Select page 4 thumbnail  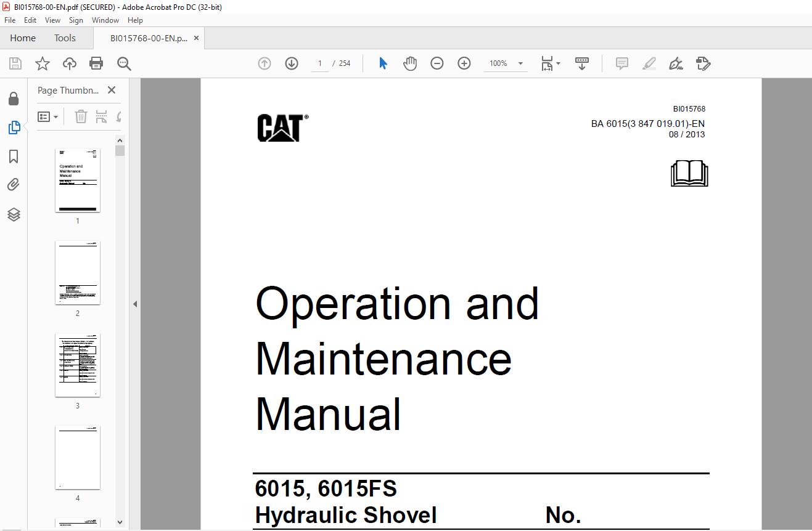point(78,458)
